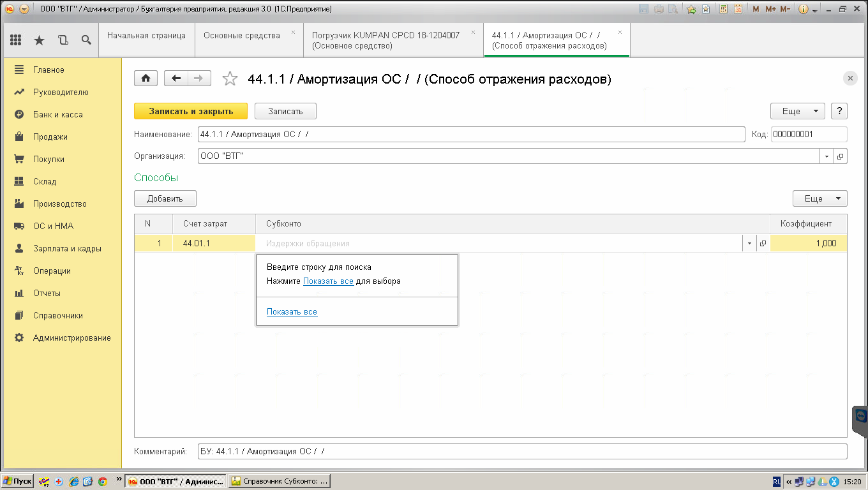Close the Погрузчик KUMPAN tab
Image resolution: width=868 pixels, height=490 pixels.
[x=473, y=32]
